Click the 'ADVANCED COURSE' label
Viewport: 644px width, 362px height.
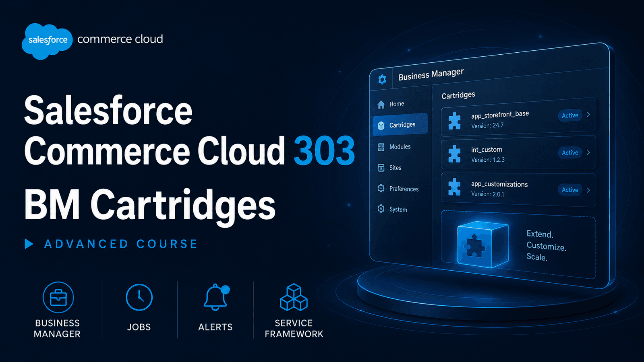coord(121,244)
